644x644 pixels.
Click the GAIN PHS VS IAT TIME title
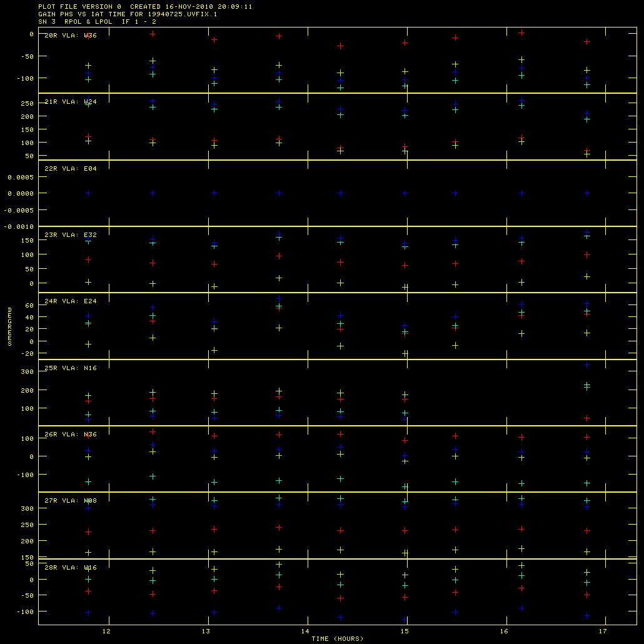pos(128,14)
